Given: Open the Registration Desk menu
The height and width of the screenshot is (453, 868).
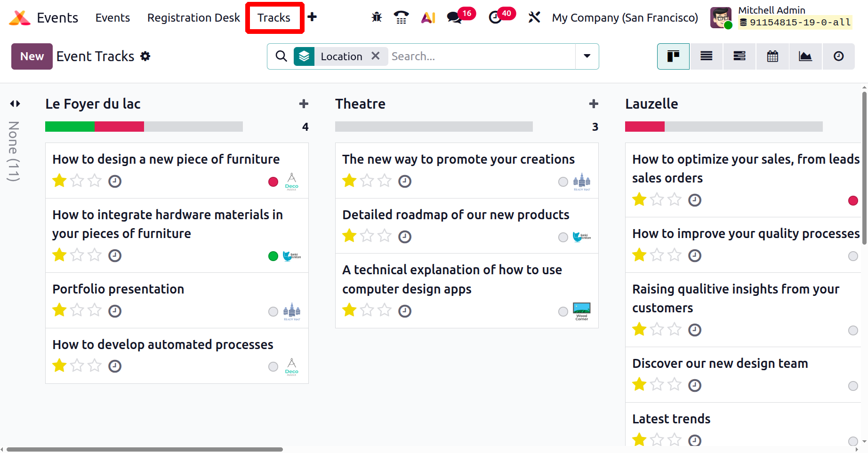Looking at the screenshot, I should pyautogui.click(x=193, y=18).
